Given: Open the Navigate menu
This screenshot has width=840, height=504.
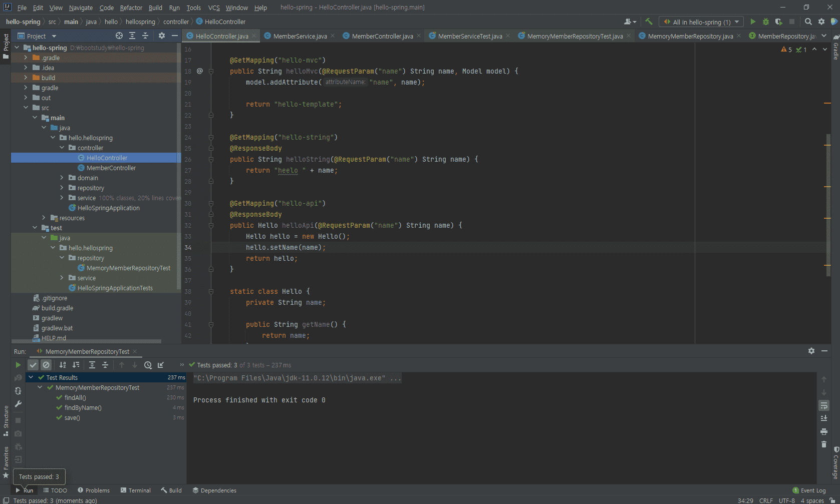Looking at the screenshot, I should (81, 8).
